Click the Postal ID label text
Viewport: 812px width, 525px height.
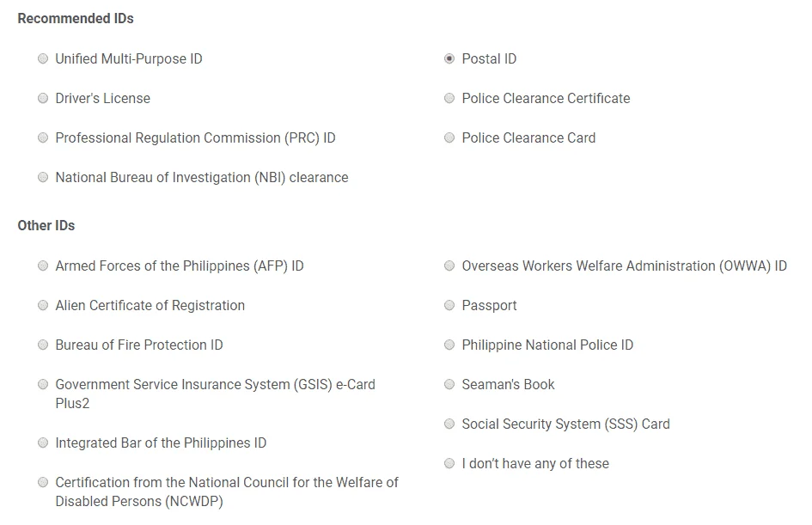(489, 59)
